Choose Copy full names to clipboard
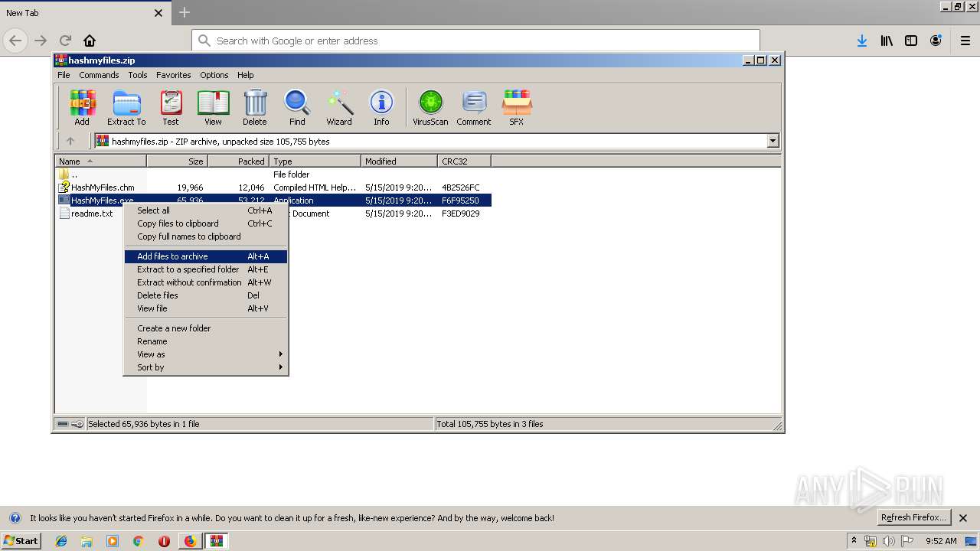Screen dimensions: 980x551 206,236
